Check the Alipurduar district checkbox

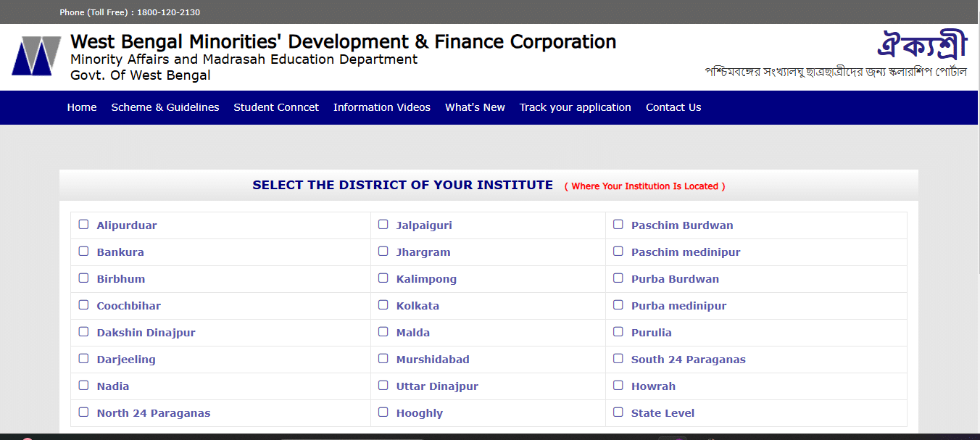click(x=83, y=224)
